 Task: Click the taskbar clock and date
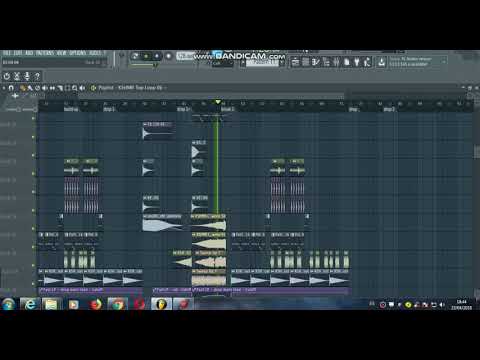462,305
